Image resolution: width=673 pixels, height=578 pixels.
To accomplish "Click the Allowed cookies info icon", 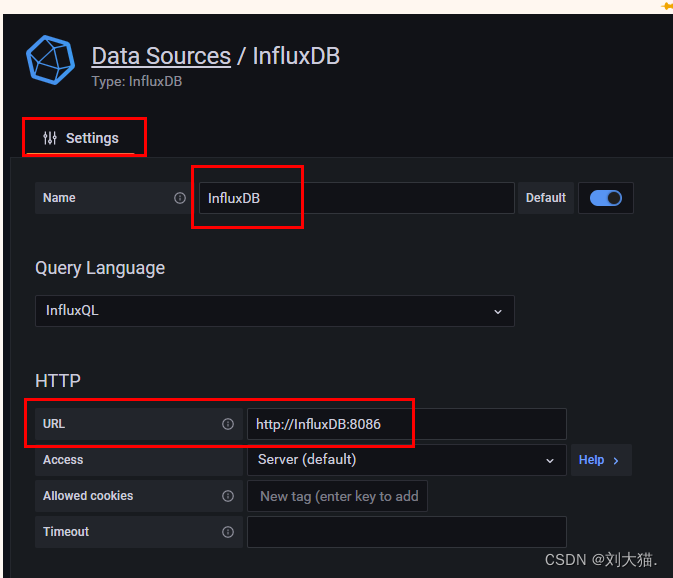I will (228, 496).
